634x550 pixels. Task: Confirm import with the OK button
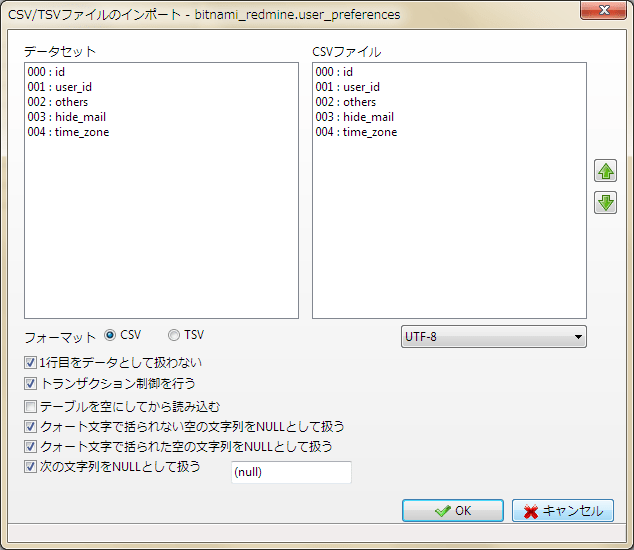(453, 510)
